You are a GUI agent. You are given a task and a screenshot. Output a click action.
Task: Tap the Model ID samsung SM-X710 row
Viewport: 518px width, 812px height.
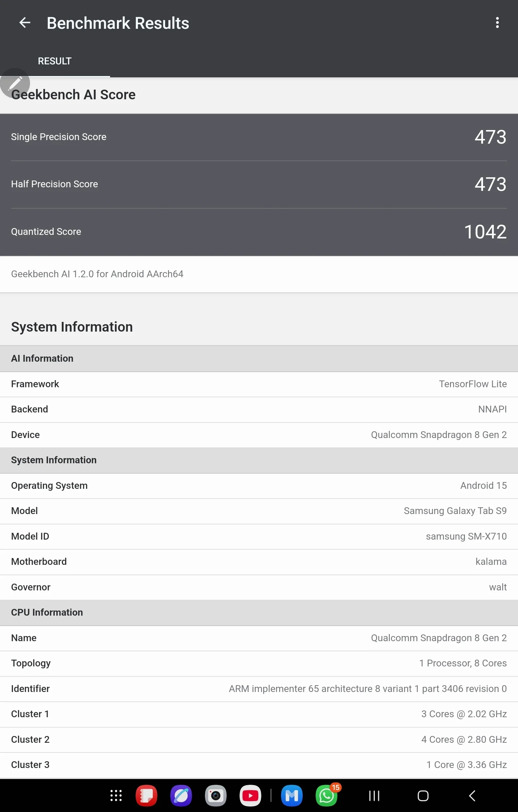click(x=259, y=536)
